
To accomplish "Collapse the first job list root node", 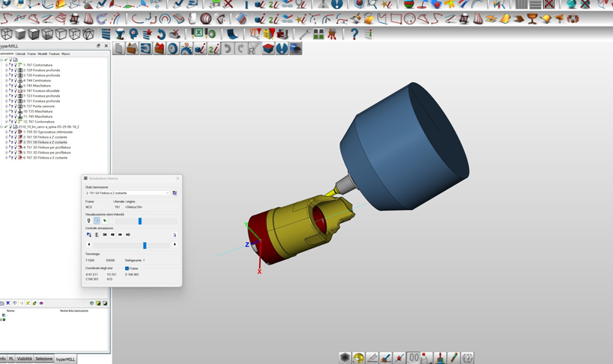I will point(2,60).
